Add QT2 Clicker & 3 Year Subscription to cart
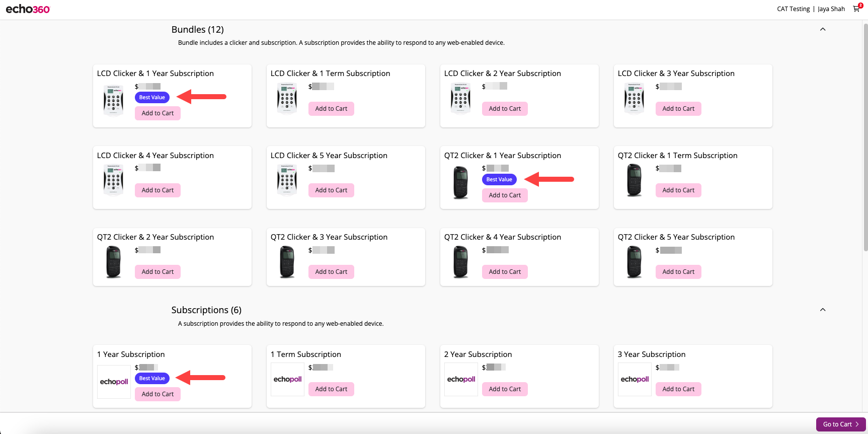 (331, 272)
